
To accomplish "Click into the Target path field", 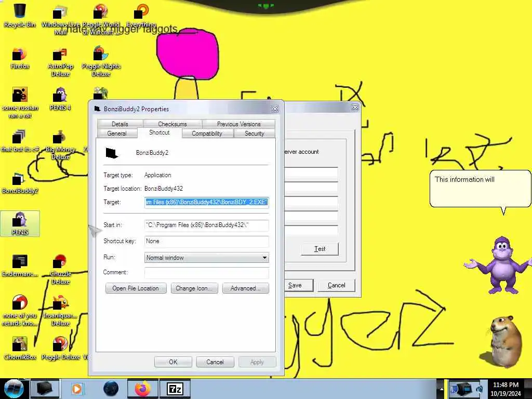I will pyautogui.click(x=207, y=202).
